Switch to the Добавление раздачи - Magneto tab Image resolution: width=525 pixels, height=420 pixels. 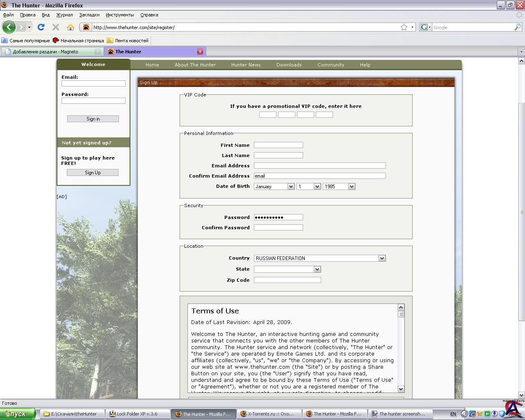[52, 52]
